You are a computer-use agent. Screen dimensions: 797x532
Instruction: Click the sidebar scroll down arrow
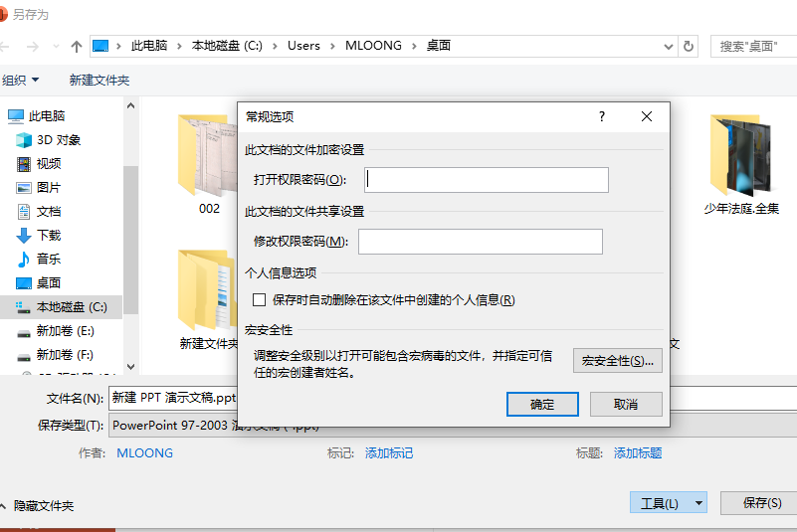[130, 366]
